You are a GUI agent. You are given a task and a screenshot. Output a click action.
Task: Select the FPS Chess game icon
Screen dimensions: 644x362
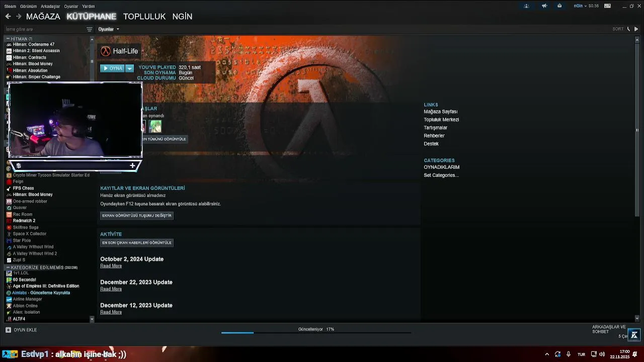[x=9, y=188]
